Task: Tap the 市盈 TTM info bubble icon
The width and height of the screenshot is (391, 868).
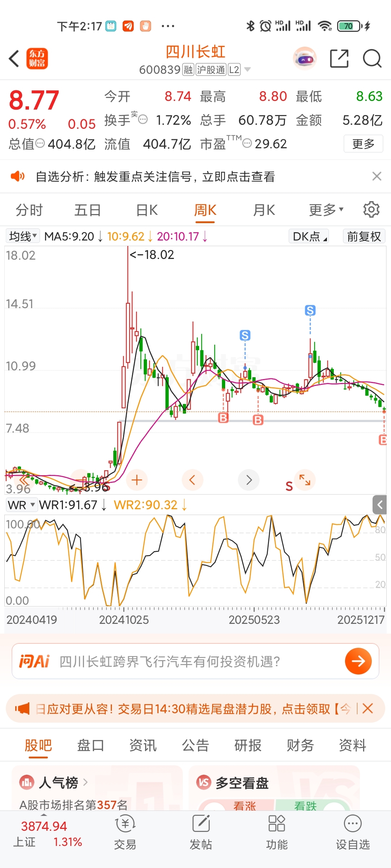Action: 247,143
